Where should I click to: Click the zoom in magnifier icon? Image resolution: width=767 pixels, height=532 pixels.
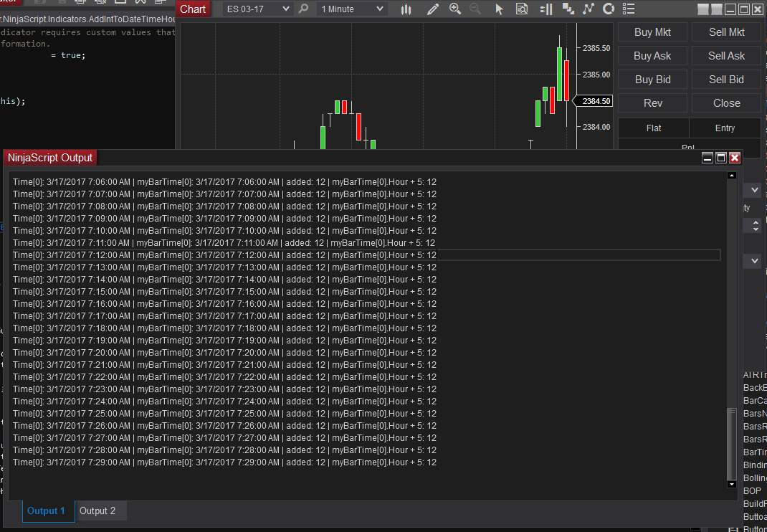455,9
